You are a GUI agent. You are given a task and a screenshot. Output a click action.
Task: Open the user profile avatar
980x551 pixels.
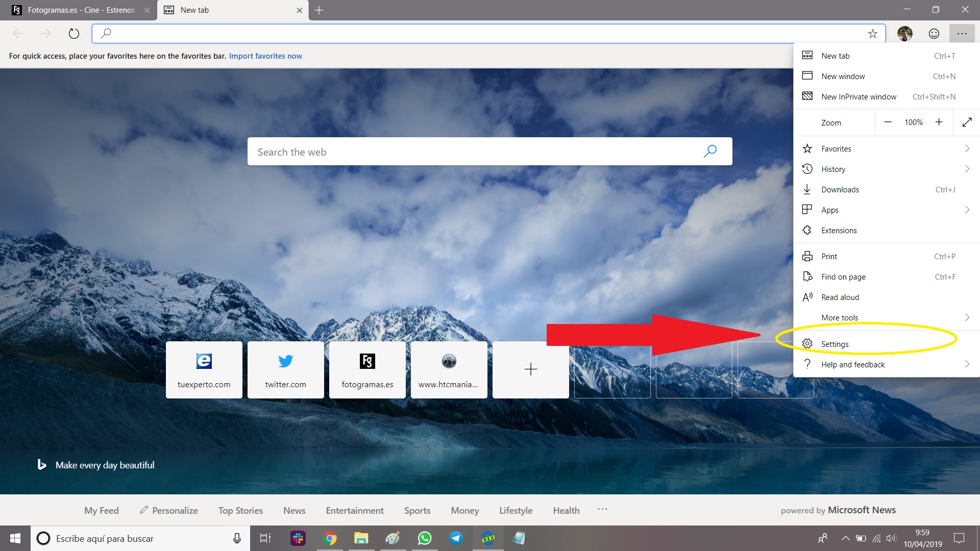(904, 34)
